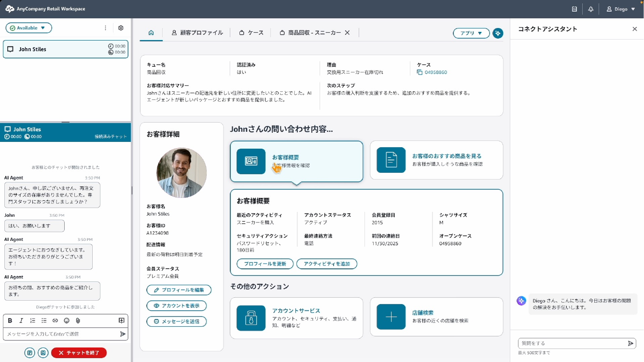Click the お客様ID value A1234098
The image size is (644, 362).
(158, 233)
